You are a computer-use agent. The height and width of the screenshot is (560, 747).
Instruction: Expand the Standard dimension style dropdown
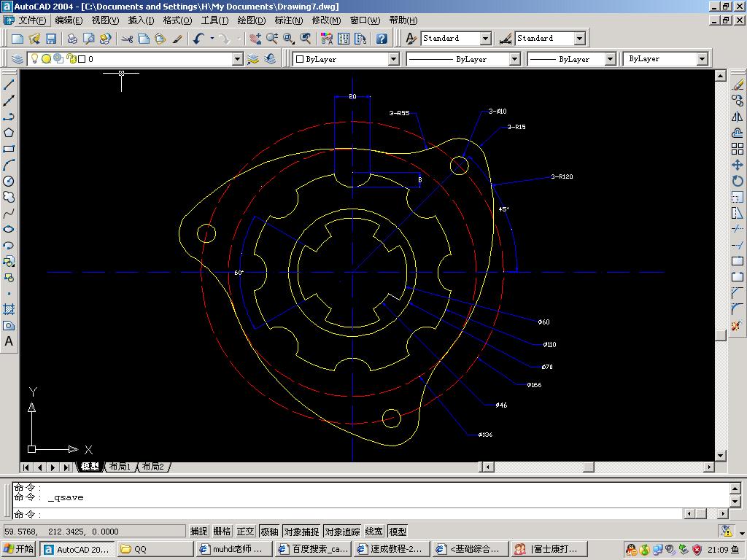(x=579, y=38)
